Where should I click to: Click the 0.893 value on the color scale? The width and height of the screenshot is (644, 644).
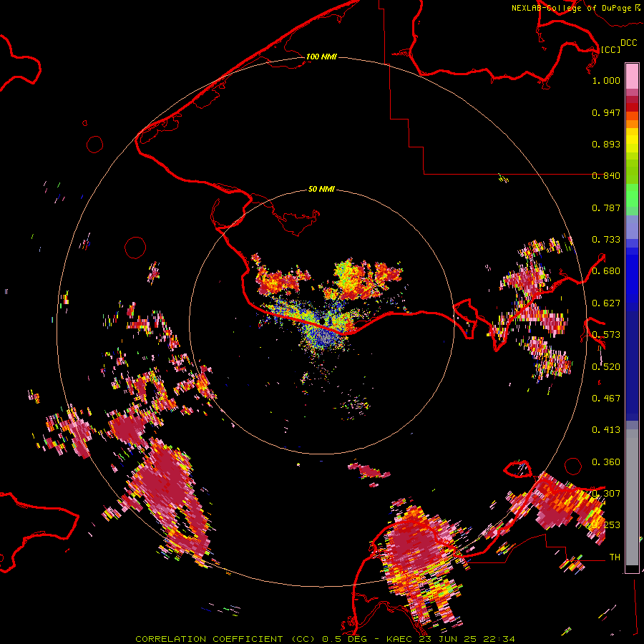click(606, 144)
